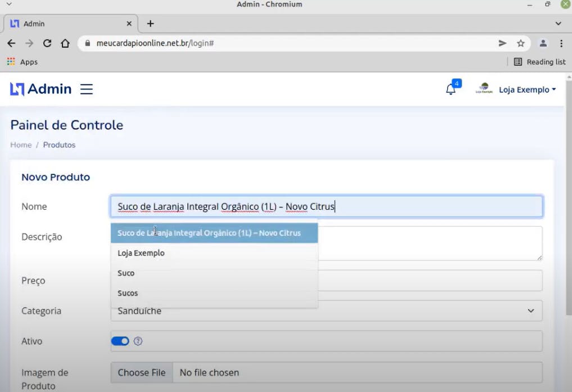Select the Admin browser tab
The image size is (572, 392).
coord(71,24)
